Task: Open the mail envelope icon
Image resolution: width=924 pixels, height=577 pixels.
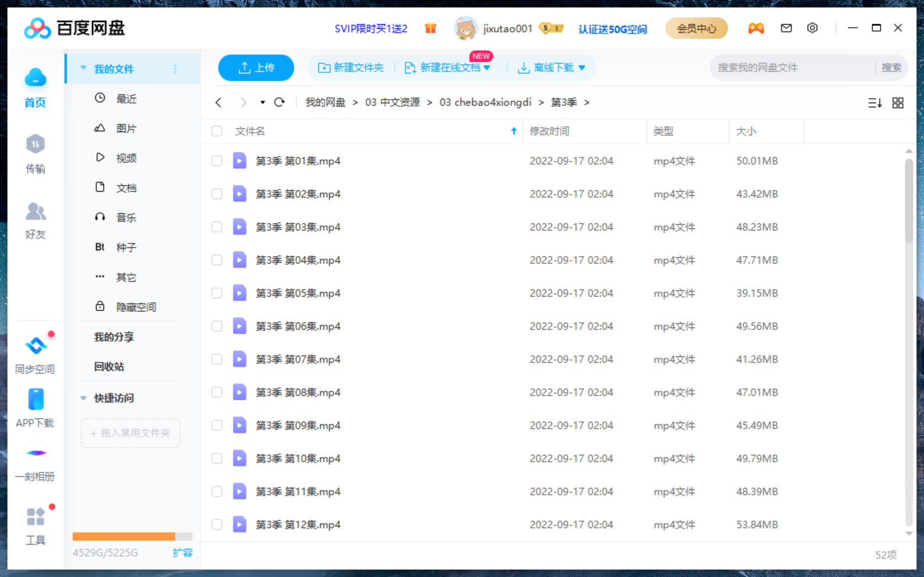Action: click(786, 28)
